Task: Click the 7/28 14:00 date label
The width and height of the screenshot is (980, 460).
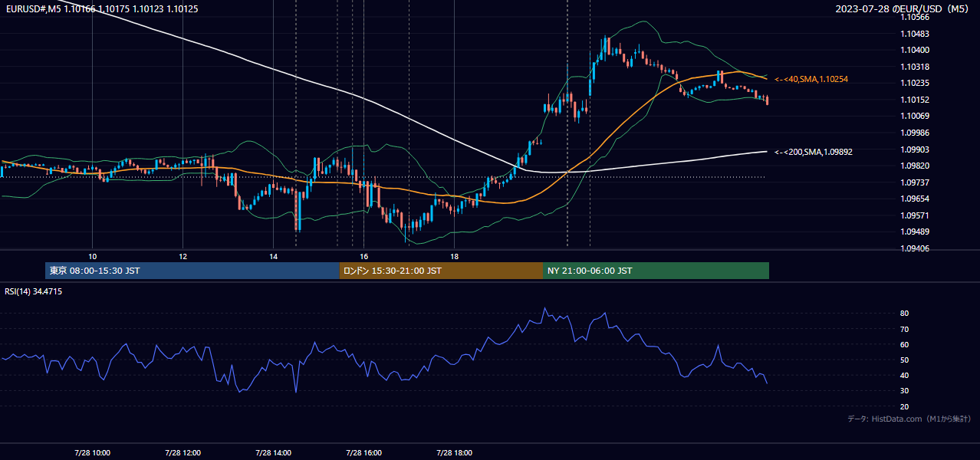Action: tap(273, 453)
